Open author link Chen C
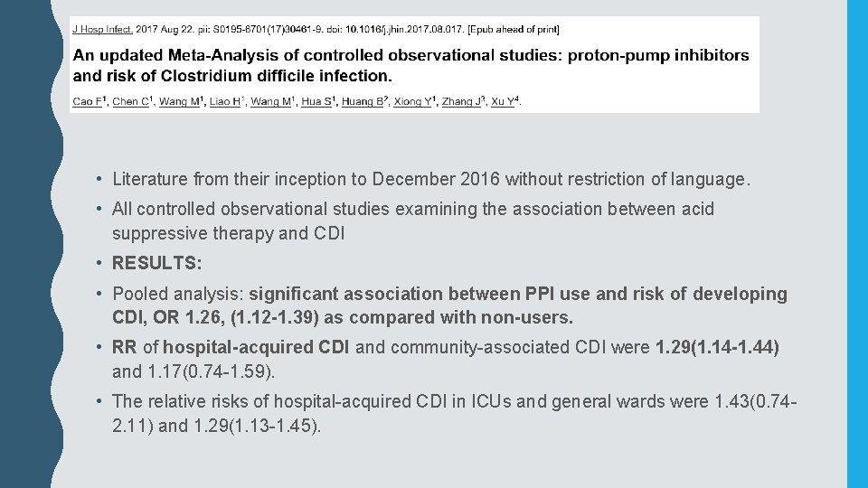Image resolution: width=868 pixels, height=488 pixels. click(129, 102)
